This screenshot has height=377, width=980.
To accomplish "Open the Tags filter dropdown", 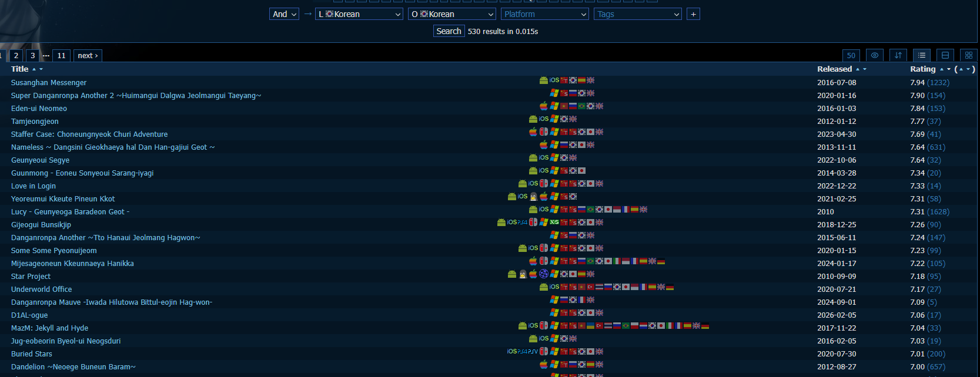I will 638,14.
